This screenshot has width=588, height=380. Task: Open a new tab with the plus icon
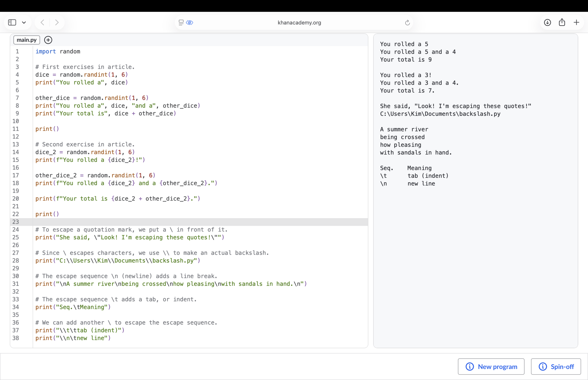[576, 22]
